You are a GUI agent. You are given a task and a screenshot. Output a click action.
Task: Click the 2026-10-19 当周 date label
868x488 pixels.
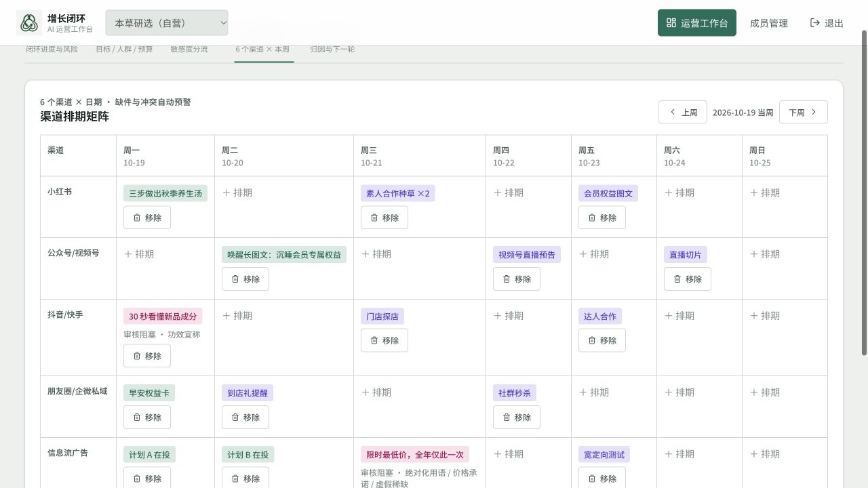pos(743,113)
